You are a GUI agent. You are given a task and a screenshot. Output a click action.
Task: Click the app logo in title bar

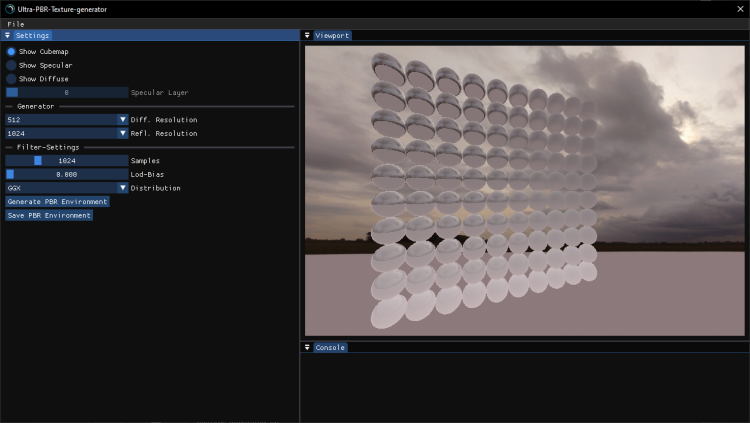tap(9, 9)
